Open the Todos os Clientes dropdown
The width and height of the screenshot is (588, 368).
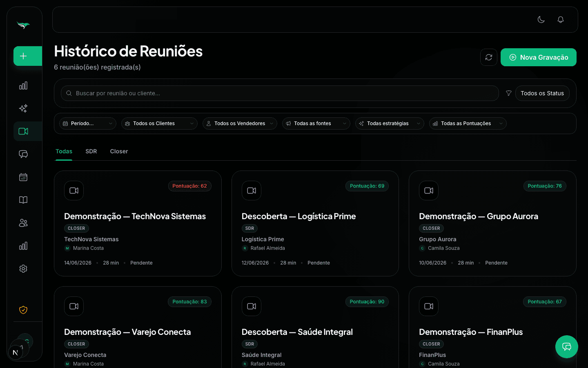[x=159, y=123]
